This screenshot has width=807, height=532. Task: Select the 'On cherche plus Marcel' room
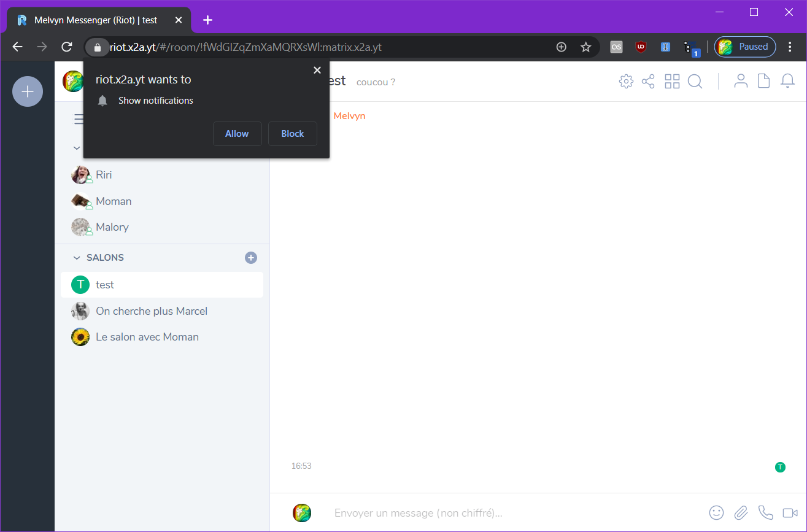[x=152, y=311]
